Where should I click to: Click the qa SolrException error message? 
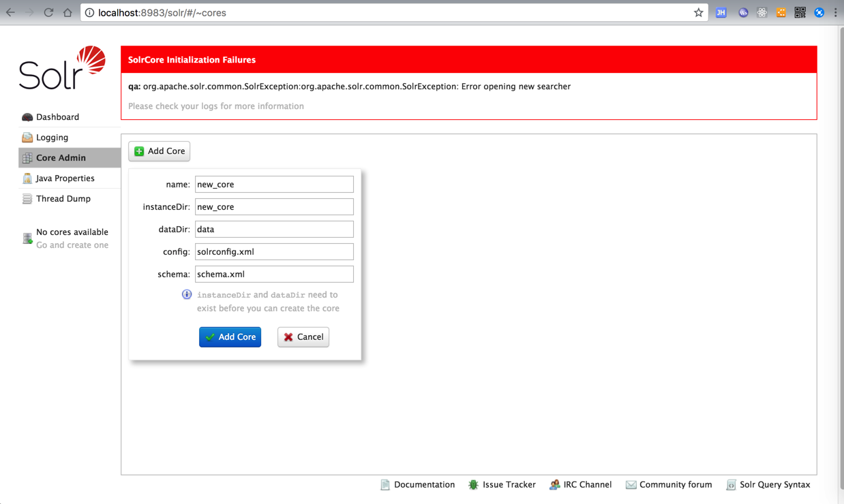point(349,86)
